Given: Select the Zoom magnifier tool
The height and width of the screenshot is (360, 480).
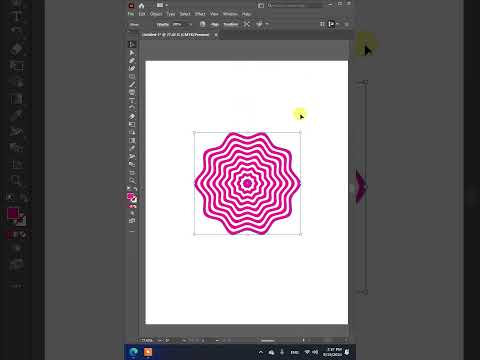Looking at the screenshot, I should tap(132, 181).
